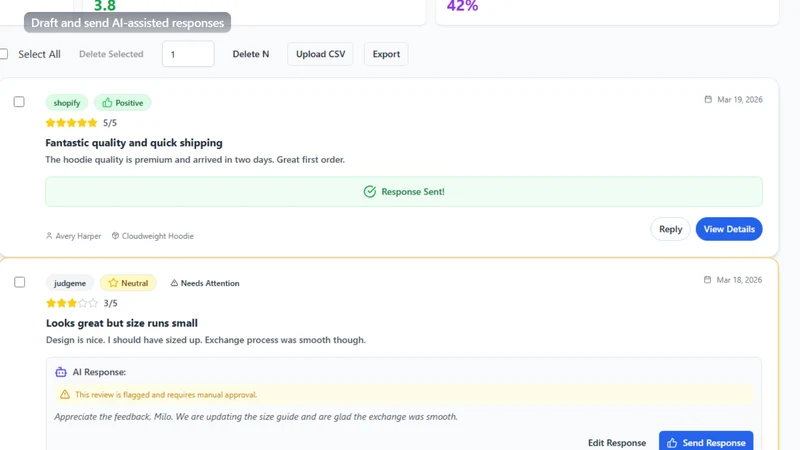The height and width of the screenshot is (450, 800).
Task: Check the Looks great review checkbox
Action: click(x=19, y=282)
